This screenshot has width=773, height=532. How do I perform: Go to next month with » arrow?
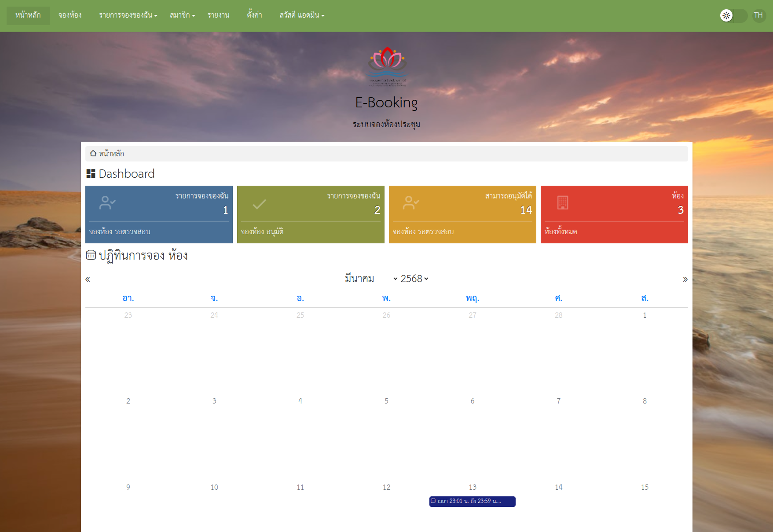pyautogui.click(x=685, y=279)
